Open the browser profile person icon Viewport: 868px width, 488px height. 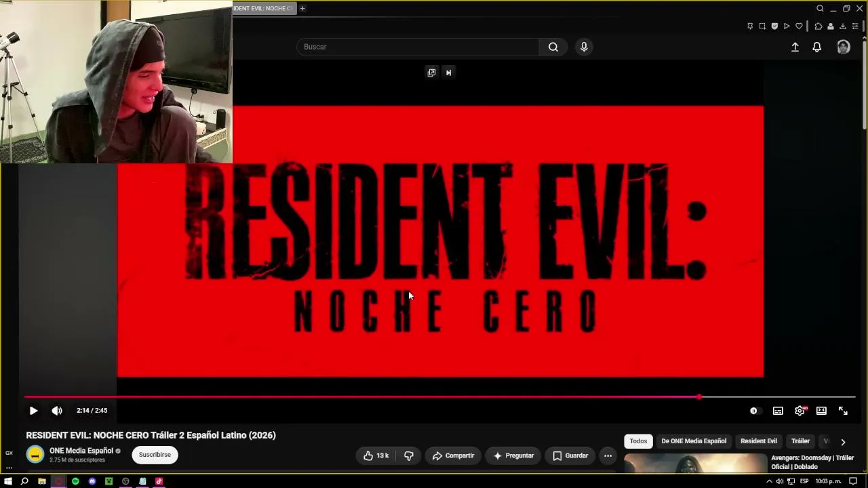pos(830,26)
